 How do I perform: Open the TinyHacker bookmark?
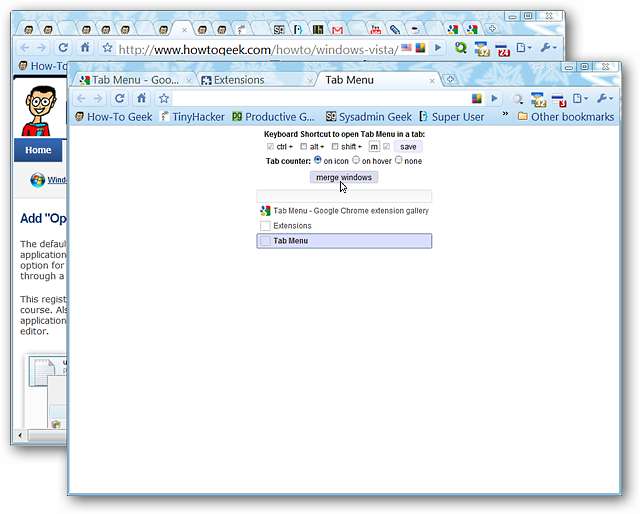click(192, 117)
